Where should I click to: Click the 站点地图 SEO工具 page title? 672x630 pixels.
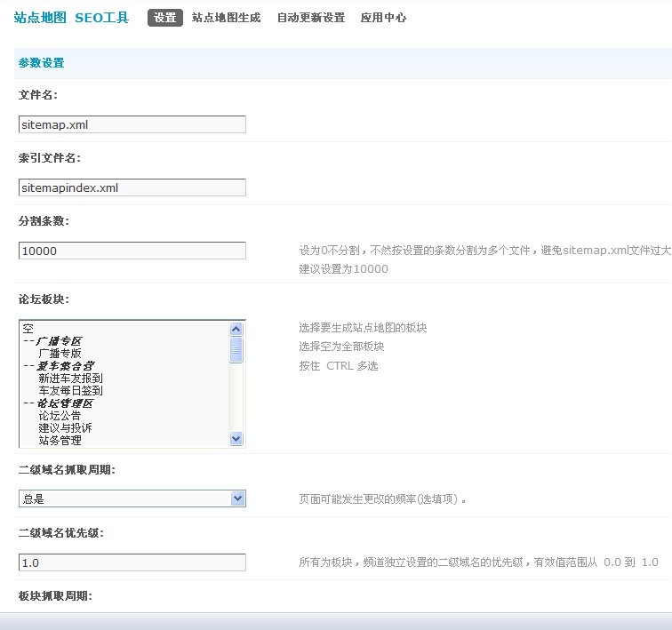[71, 18]
